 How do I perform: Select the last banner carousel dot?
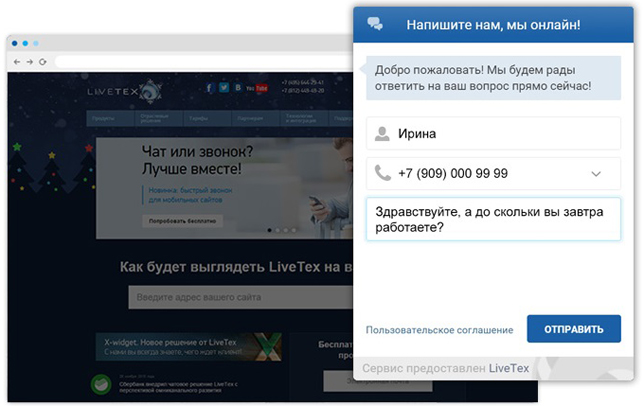tap(294, 230)
